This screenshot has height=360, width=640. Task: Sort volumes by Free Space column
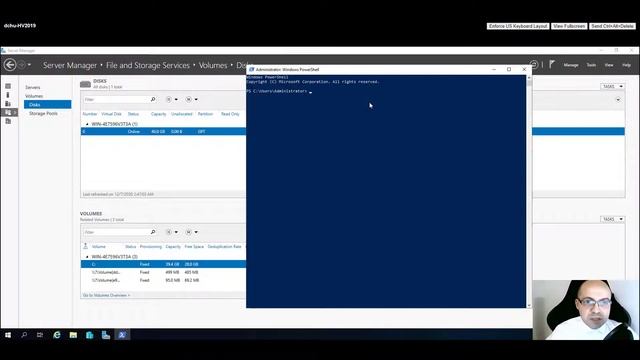tap(194, 247)
